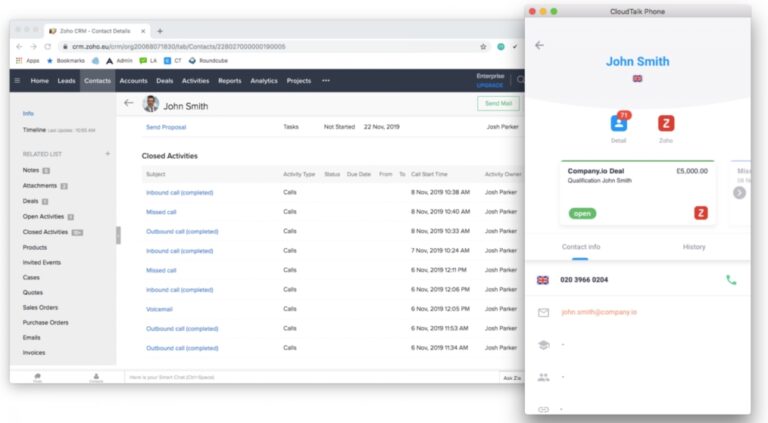Click the john.smith@company.io email address
The width and height of the screenshot is (768, 423).
(599, 312)
